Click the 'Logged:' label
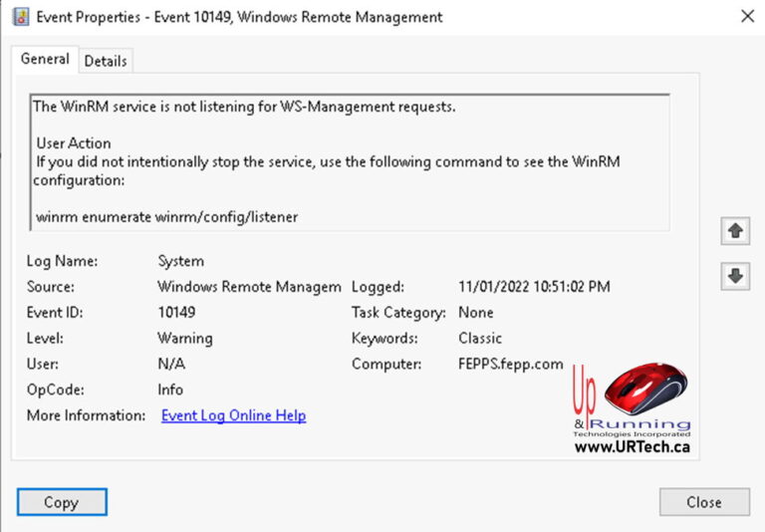The width and height of the screenshot is (765, 532). tap(378, 287)
